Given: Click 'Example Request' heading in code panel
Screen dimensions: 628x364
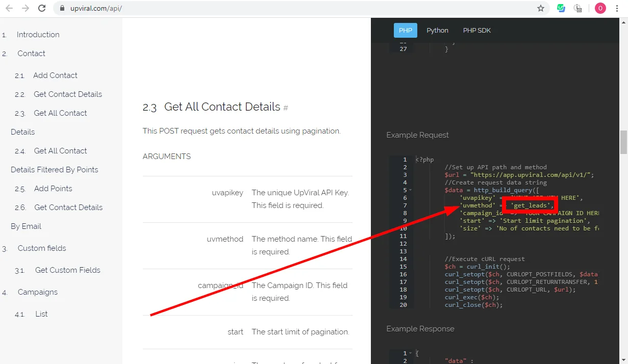Looking at the screenshot, I should [x=417, y=135].
